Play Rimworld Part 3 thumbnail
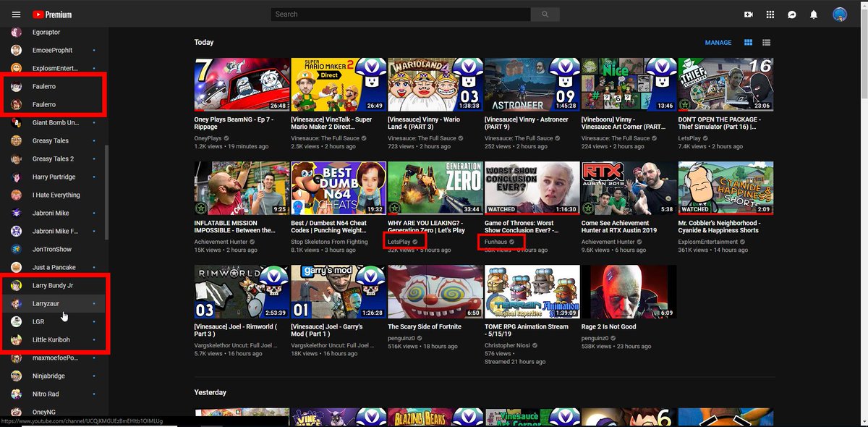The width and height of the screenshot is (868, 427). (x=242, y=292)
